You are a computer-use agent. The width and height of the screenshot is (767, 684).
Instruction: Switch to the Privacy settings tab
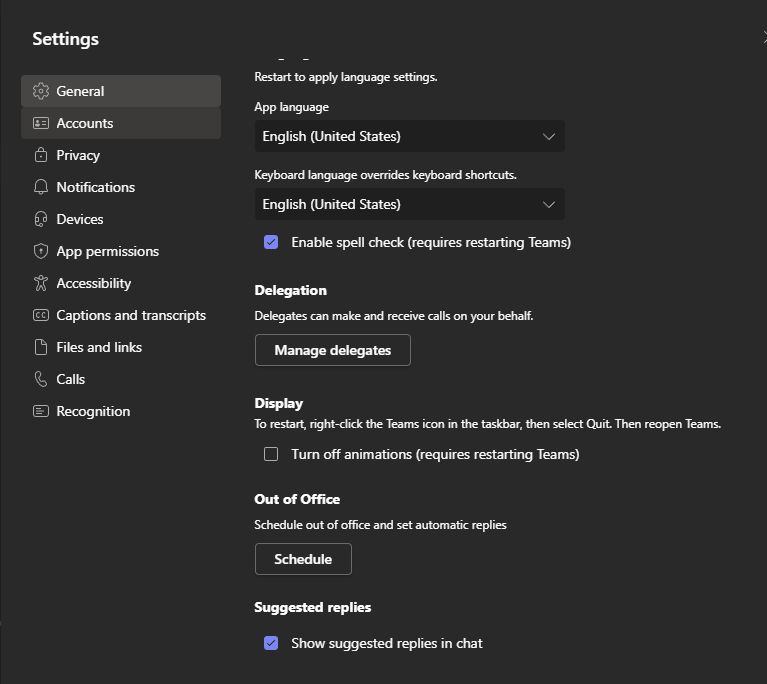78,155
